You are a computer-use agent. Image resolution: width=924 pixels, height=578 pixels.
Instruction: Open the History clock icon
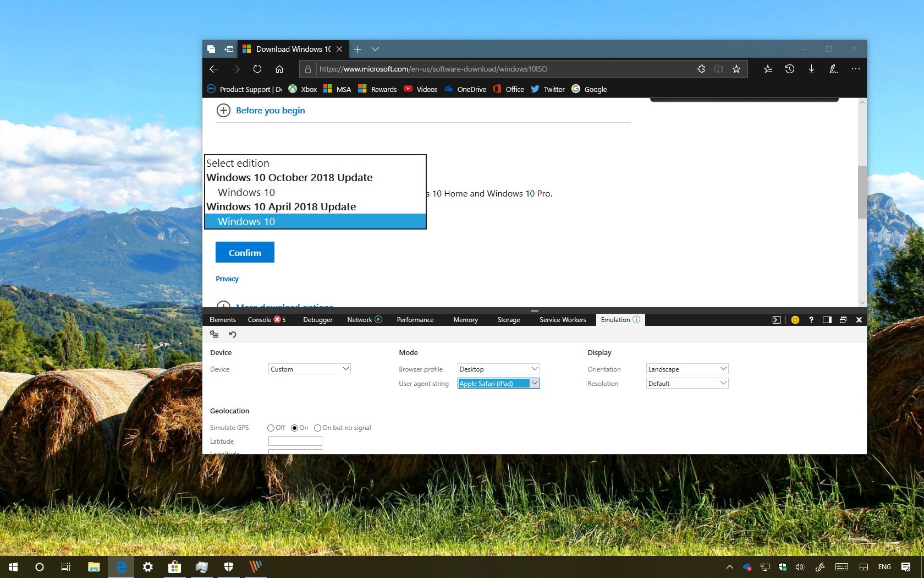790,69
